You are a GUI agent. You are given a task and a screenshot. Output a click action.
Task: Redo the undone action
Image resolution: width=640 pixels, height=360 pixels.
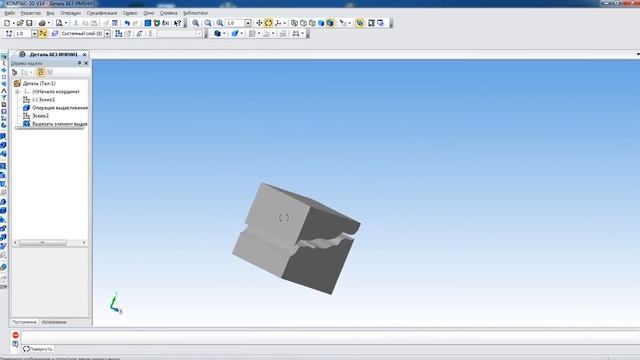(x=136, y=23)
